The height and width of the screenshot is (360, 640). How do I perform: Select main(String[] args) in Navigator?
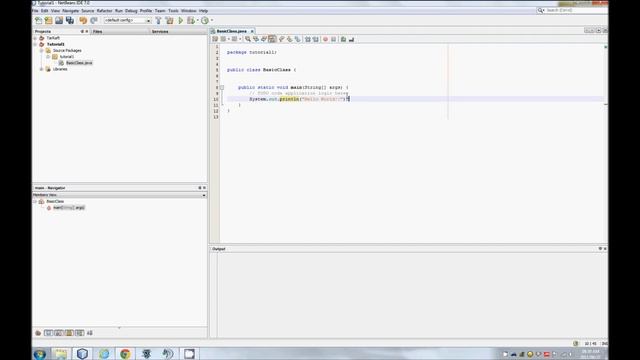69,208
